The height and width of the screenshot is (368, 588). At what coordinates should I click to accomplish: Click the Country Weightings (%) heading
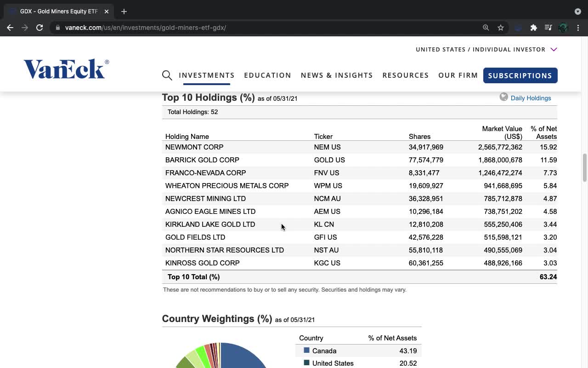click(x=217, y=319)
